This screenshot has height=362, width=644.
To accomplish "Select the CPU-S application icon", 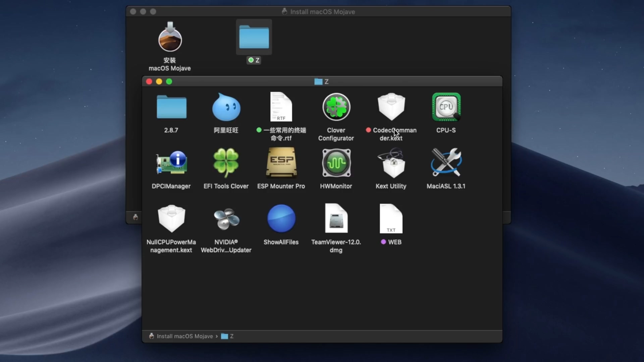I will pos(446,107).
